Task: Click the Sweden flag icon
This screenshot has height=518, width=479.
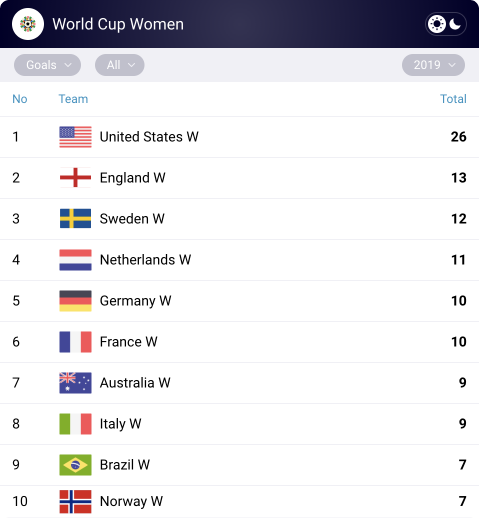Action: click(75, 219)
